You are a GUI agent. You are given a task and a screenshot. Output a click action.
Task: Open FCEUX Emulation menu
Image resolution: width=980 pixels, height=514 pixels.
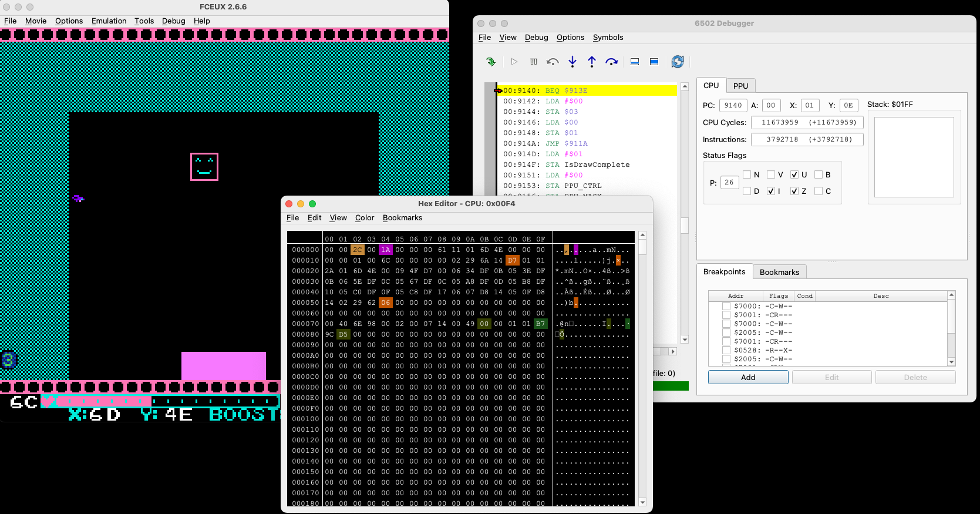click(109, 21)
